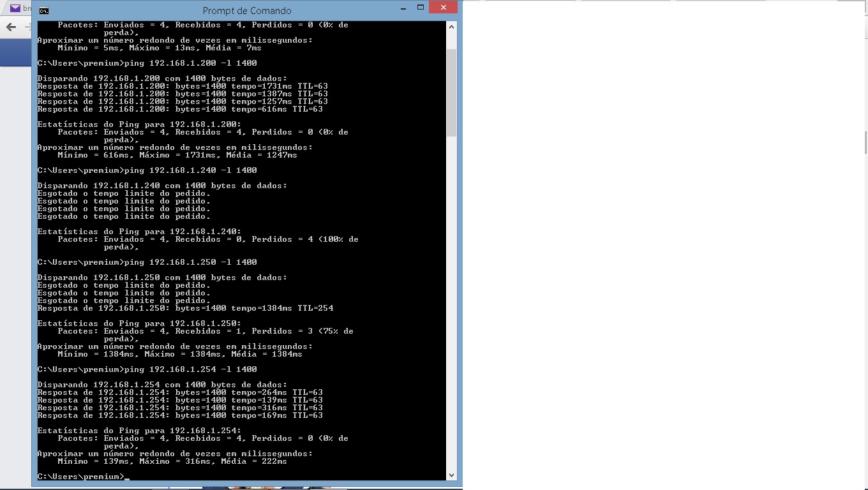Click the reply line with tempo=1387ms
Screen dimensions: 868x490
(x=183, y=94)
